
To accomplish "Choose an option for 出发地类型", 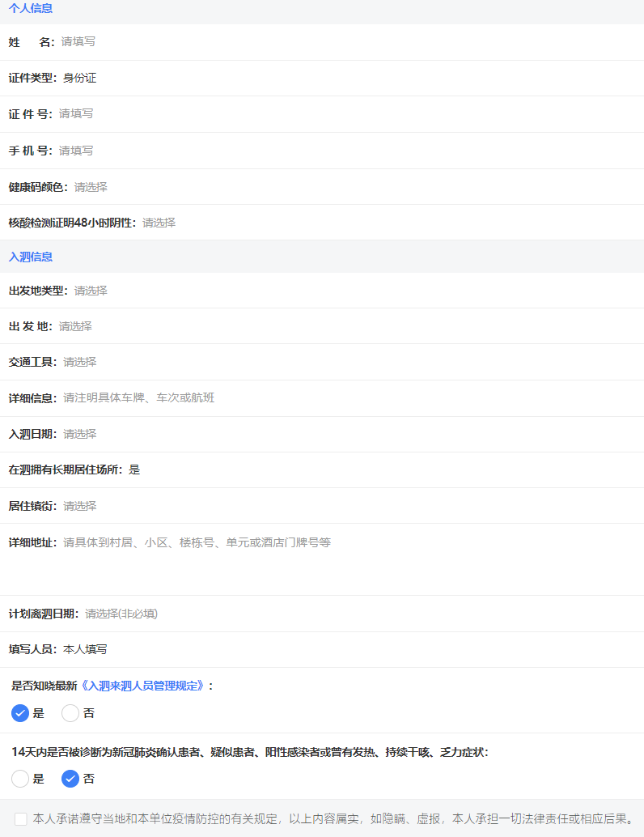I will [324, 291].
